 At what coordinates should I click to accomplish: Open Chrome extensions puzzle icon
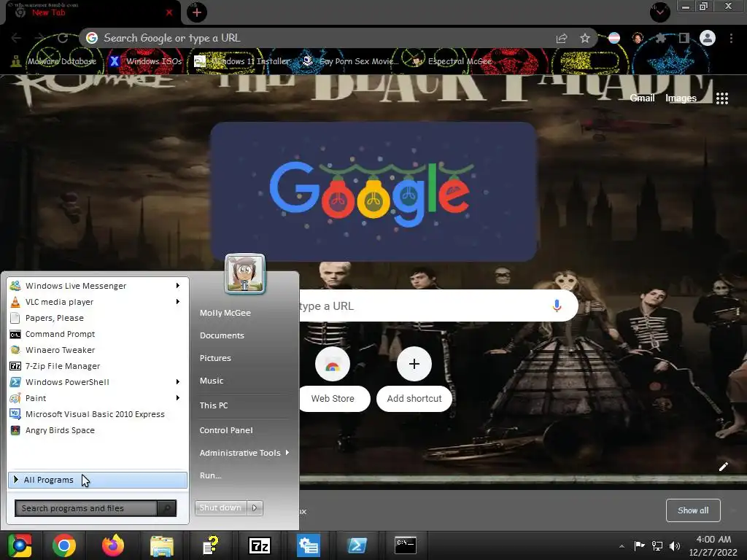coord(660,38)
